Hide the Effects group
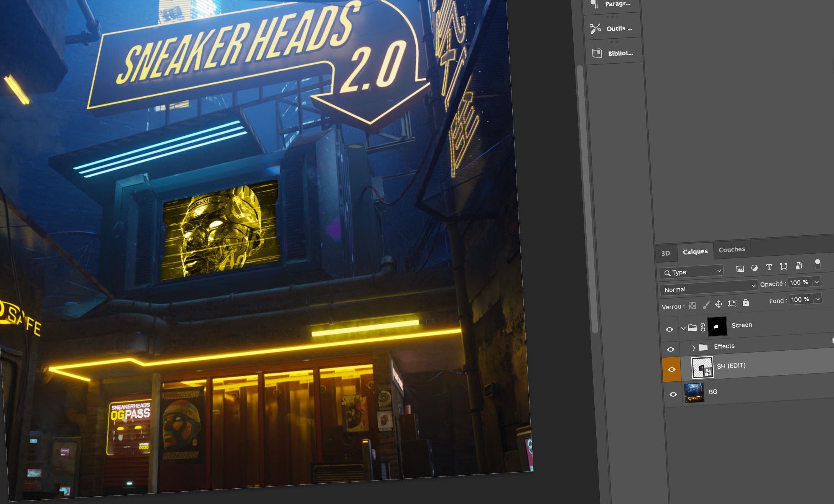Viewport: 834px width, 504px height. (670, 350)
